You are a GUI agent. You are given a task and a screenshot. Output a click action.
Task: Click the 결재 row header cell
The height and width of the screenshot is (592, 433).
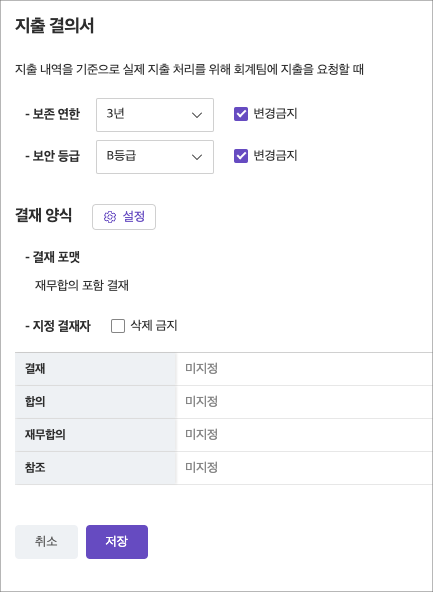click(x=96, y=369)
